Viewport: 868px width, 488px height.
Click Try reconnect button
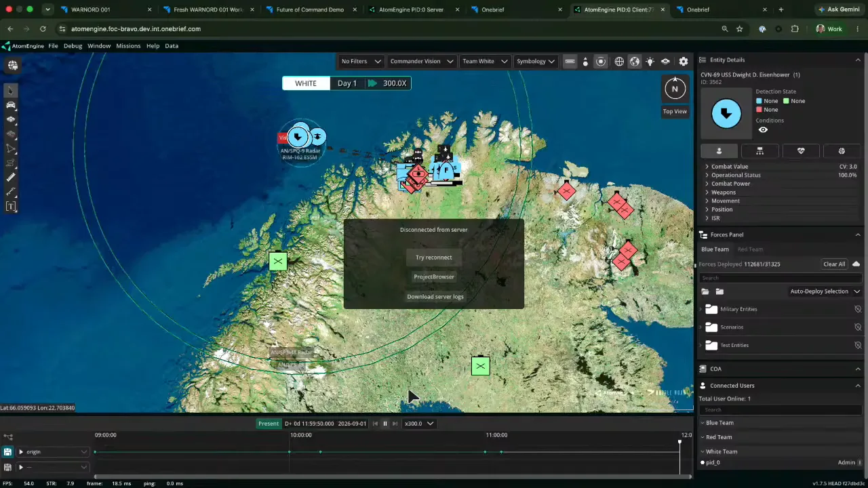click(x=434, y=258)
